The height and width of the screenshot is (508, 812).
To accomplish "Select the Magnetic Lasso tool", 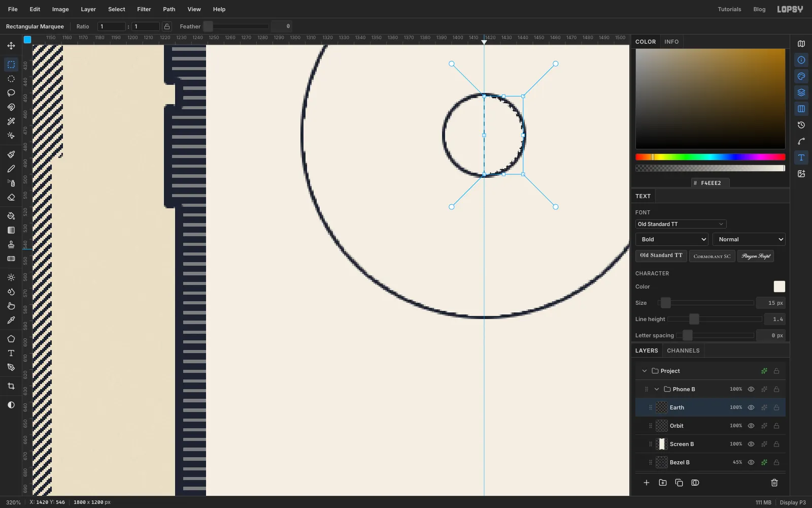I will (11, 107).
